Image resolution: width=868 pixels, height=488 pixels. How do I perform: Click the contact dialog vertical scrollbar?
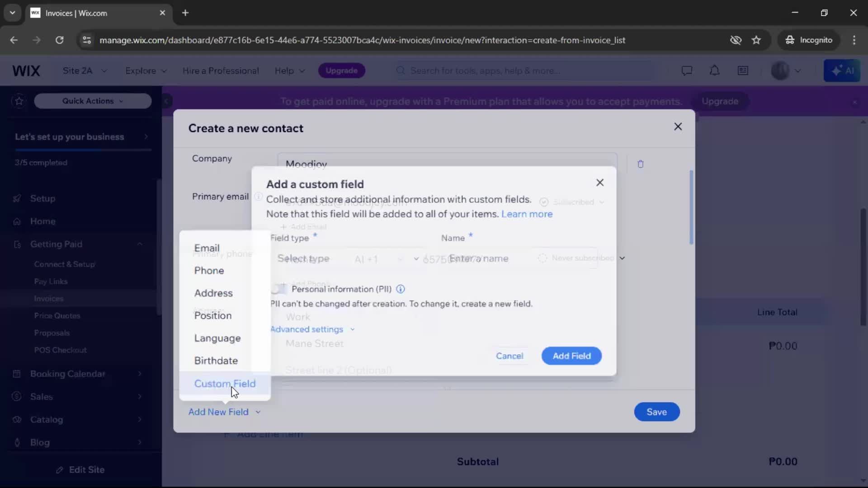[x=691, y=207]
